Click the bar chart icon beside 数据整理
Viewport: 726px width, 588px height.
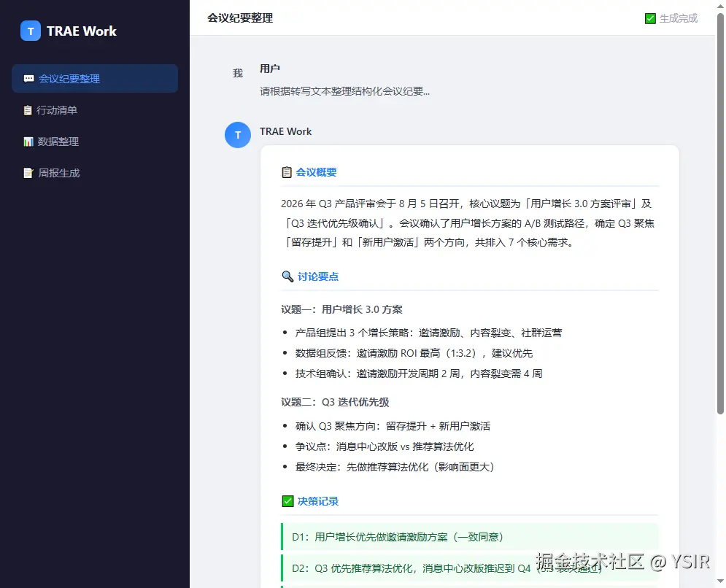pyautogui.click(x=28, y=142)
